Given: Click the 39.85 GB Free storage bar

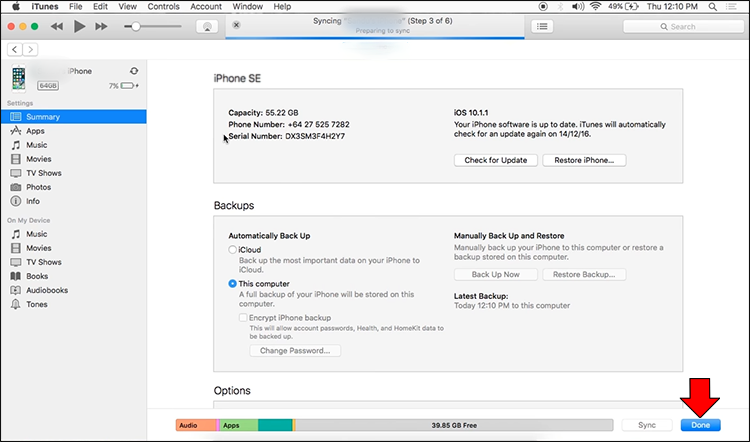Looking at the screenshot, I should [x=454, y=425].
